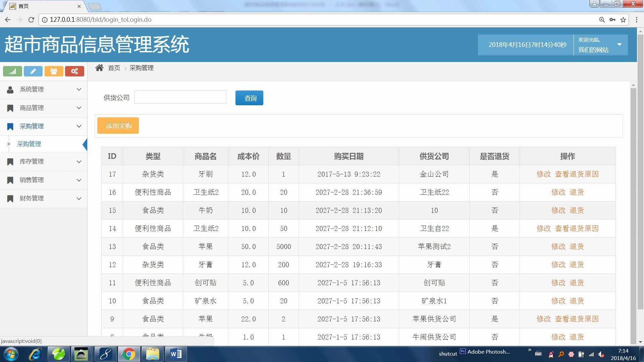The height and width of the screenshot is (362, 644).
Task: Open the Chrome three-dot menu
Action: point(636,20)
